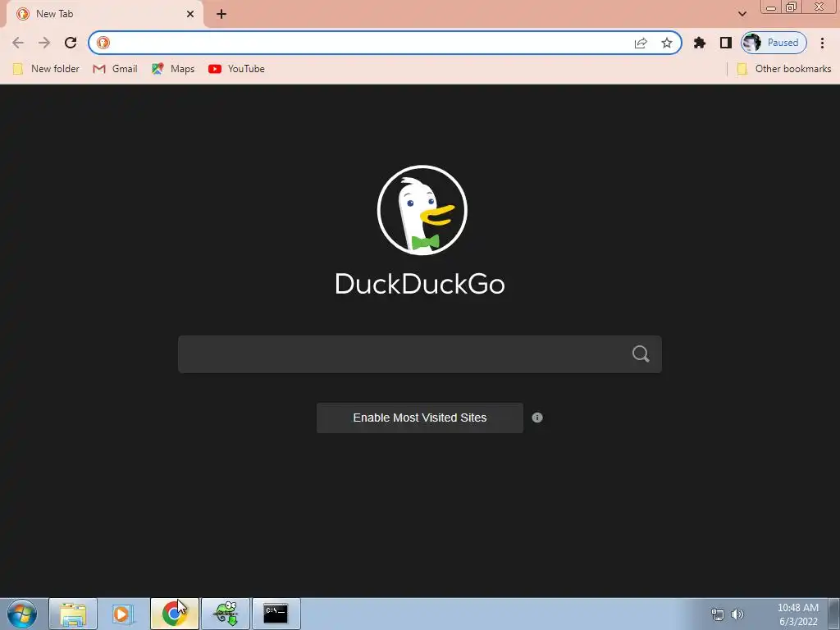The width and height of the screenshot is (840, 630).
Task: Focus the Chrome address bar
Action: (x=370, y=43)
